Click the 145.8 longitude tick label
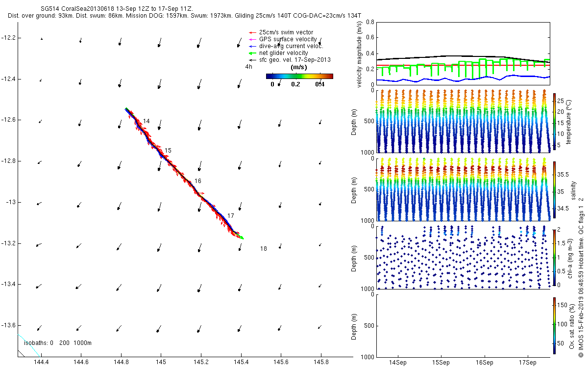The width and height of the screenshot is (588, 368). click(321, 362)
